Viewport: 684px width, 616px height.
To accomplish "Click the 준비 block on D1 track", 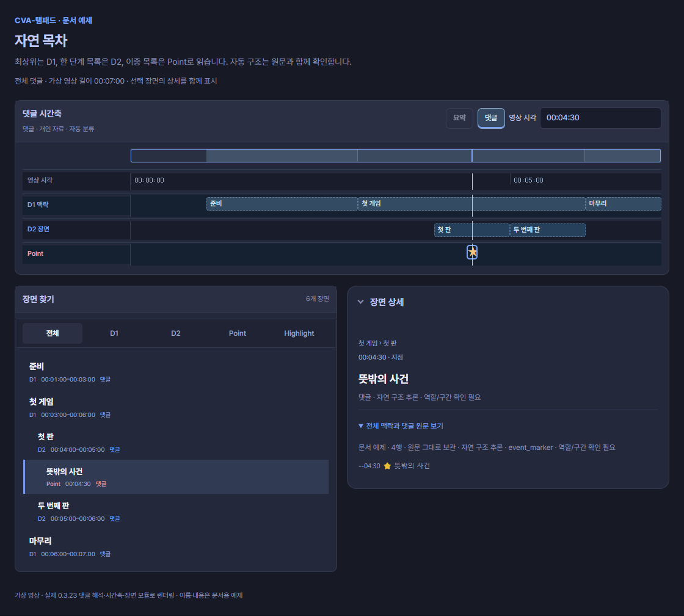I will pos(282,204).
